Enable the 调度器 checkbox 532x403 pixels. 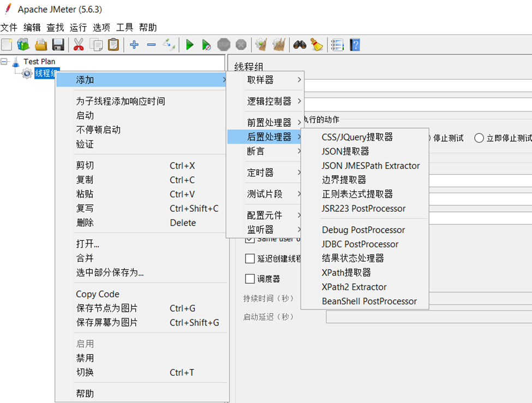point(250,278)
